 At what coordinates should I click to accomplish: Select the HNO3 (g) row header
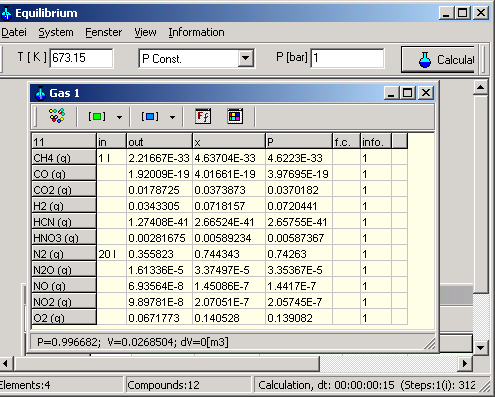click(64, 237)
